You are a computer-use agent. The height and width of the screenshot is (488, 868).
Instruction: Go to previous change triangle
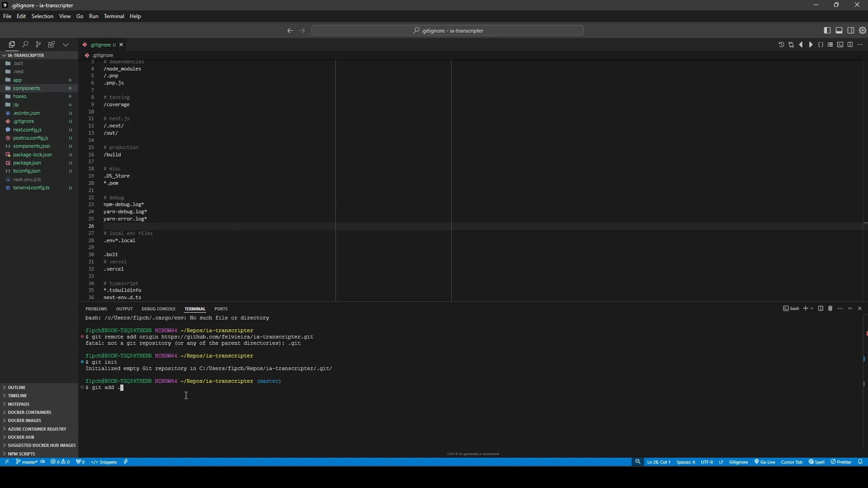point(801,45)
